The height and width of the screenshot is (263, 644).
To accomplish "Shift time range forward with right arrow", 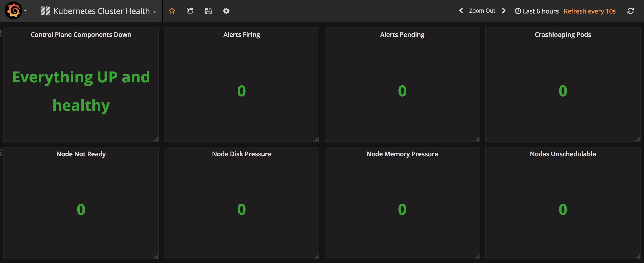I will click(x=503, y=11).
